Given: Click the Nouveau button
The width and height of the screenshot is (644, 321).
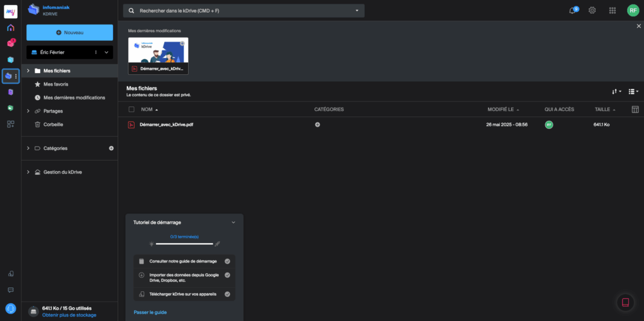Looking at the screenshot, I should click(70, 32).
